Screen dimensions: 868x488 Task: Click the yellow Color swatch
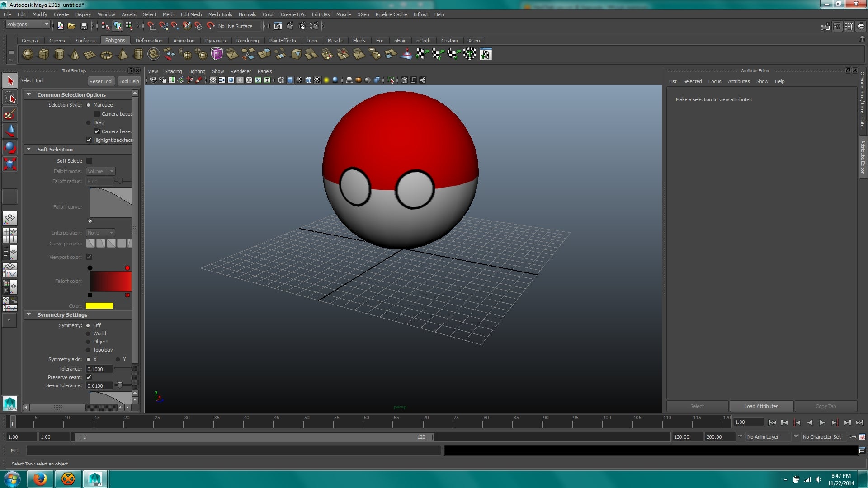coord(99,306)
